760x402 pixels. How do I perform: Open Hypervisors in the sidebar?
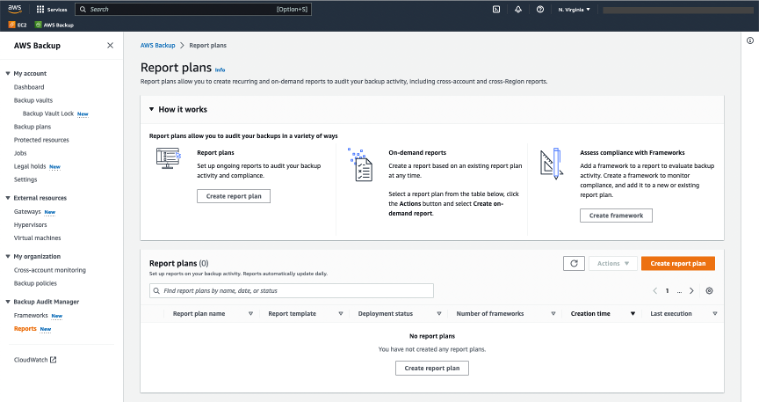(x=30, y=225)
